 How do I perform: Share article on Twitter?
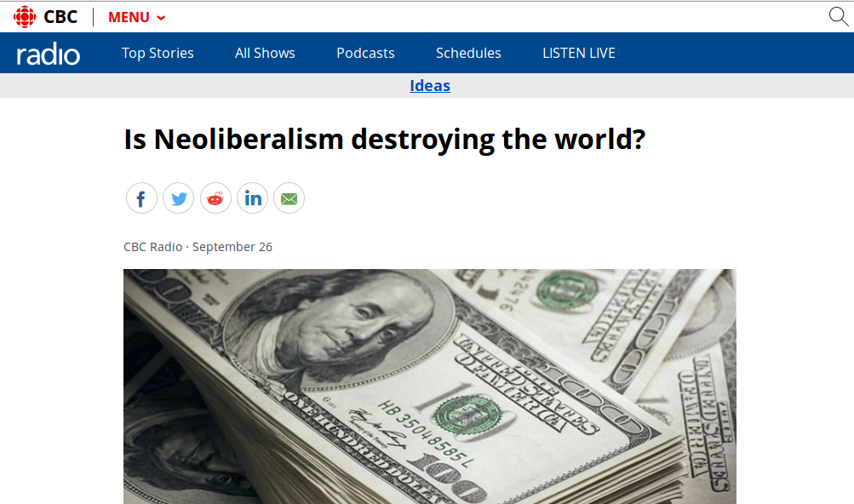(179, 198)
